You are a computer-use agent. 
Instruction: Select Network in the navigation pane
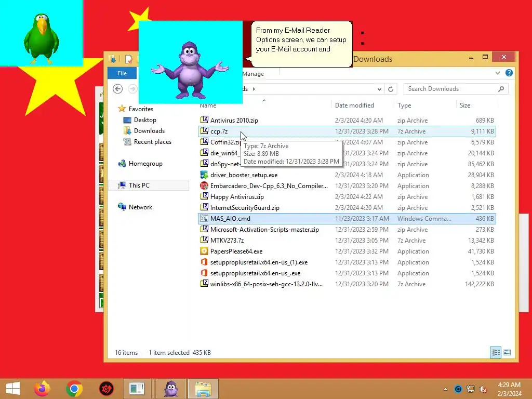[x=140, y=207]
